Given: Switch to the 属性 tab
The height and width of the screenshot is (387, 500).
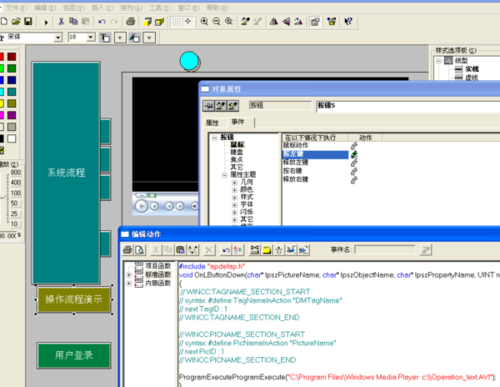Looking at the screenshot, I should click(x=212, y=123).
